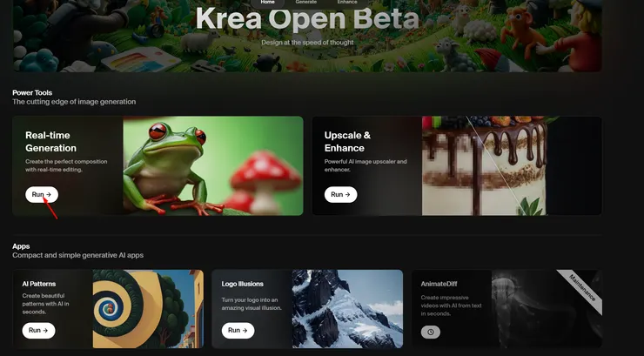
Task: Click the Upscale & Enhance title
Action: [x=347, y=142]
